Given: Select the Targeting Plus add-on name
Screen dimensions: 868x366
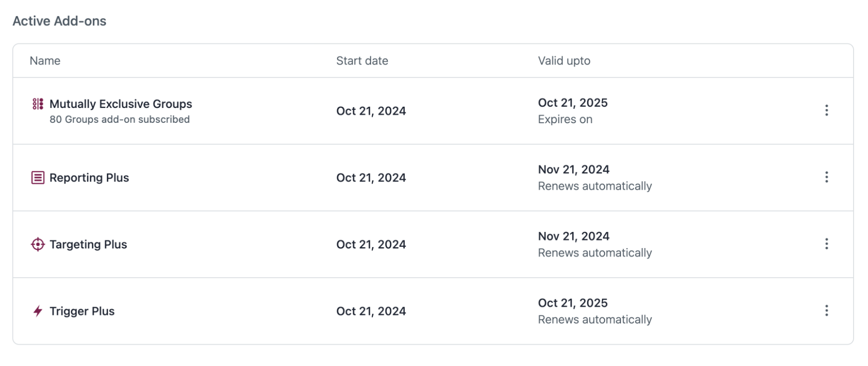Looking at the screenshot, I should 88,245.
